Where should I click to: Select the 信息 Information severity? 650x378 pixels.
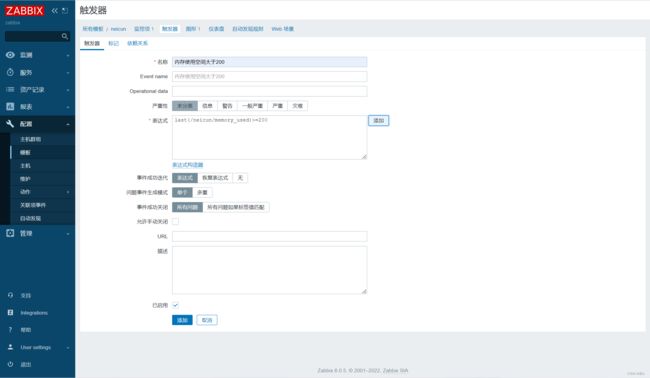pos(207,106)
